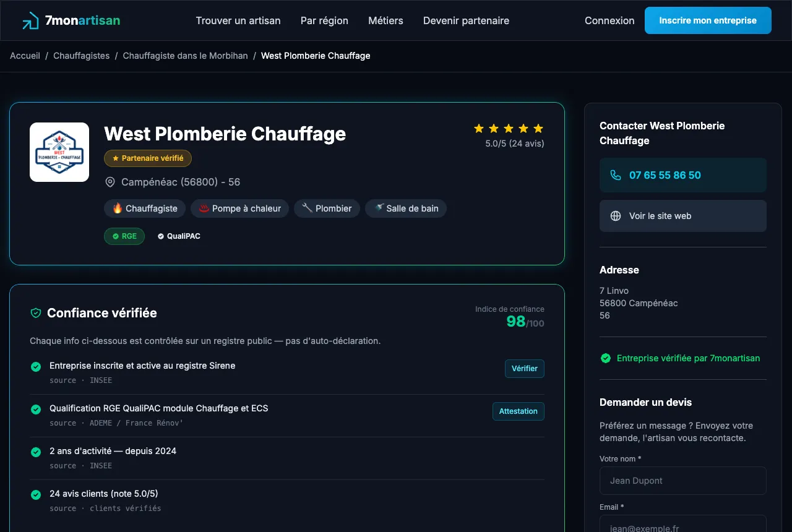Image resolution: width=792 pixels, height=532 pixels.
Task: Click the shield icon beside Confiance vérifiée
Action: click(x=36, y=313)
